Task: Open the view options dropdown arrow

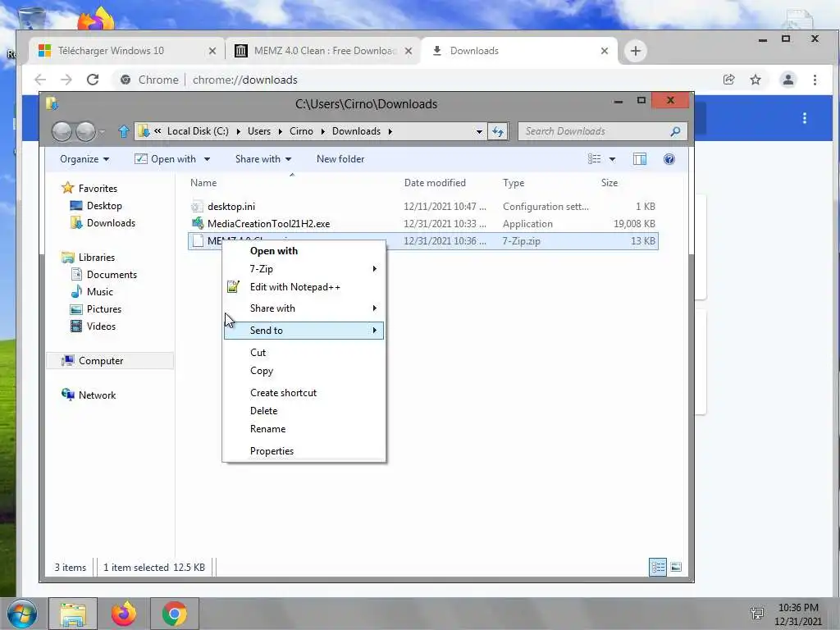Action: pyautogui.click(x=612, y=159)
